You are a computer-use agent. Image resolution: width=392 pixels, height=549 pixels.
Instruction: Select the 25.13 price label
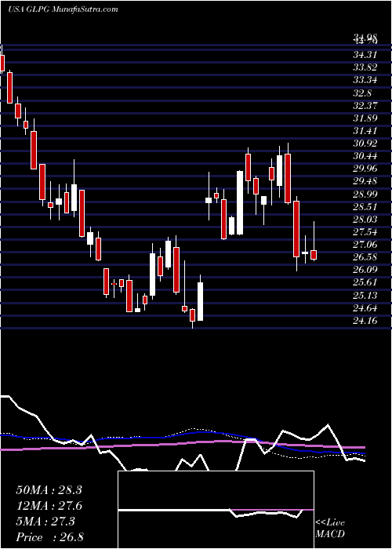pos(365,295)
